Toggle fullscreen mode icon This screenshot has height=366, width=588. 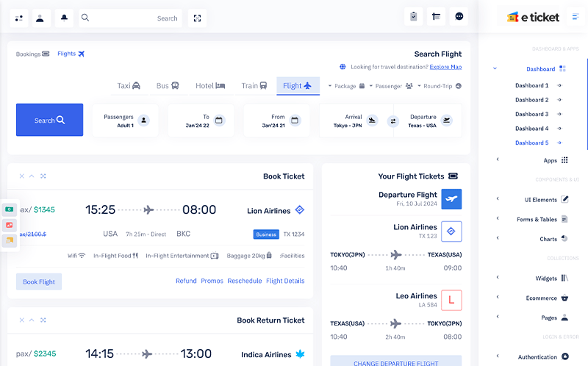[x=197, y=18]
